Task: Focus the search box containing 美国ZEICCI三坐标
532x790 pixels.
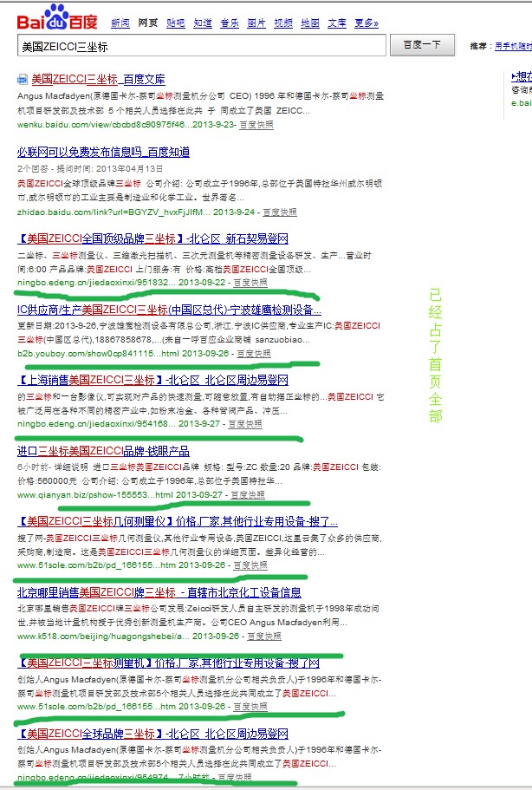Action: (201, 46)
